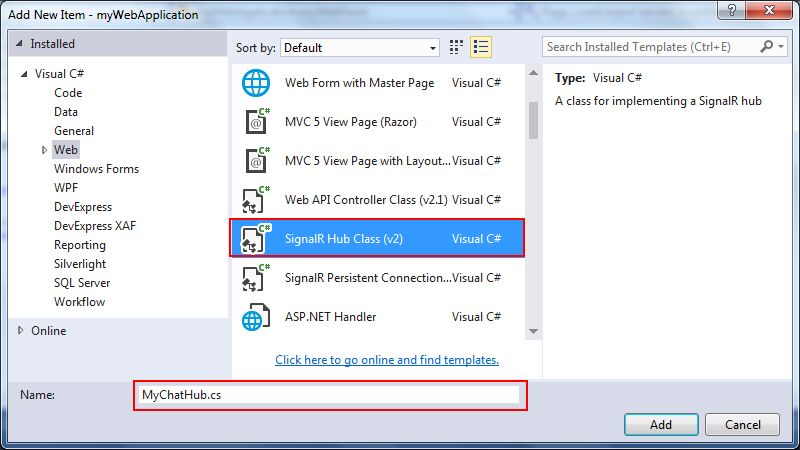Image resolution: width=800 pixels, height=450 pixels.
Task: Pick the ASP.NET Handler globe icon
Action: click(x=256, y=317)
